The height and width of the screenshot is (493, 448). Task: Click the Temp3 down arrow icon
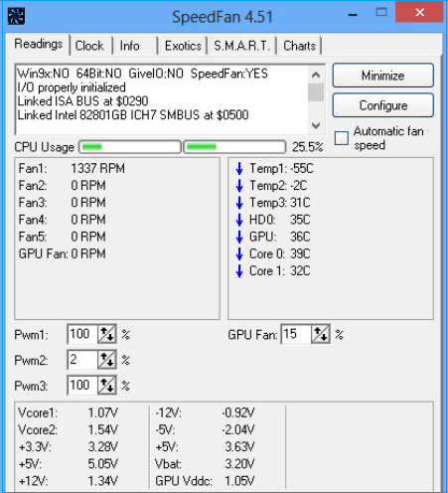pyautogui.click(x=239, y=203)
